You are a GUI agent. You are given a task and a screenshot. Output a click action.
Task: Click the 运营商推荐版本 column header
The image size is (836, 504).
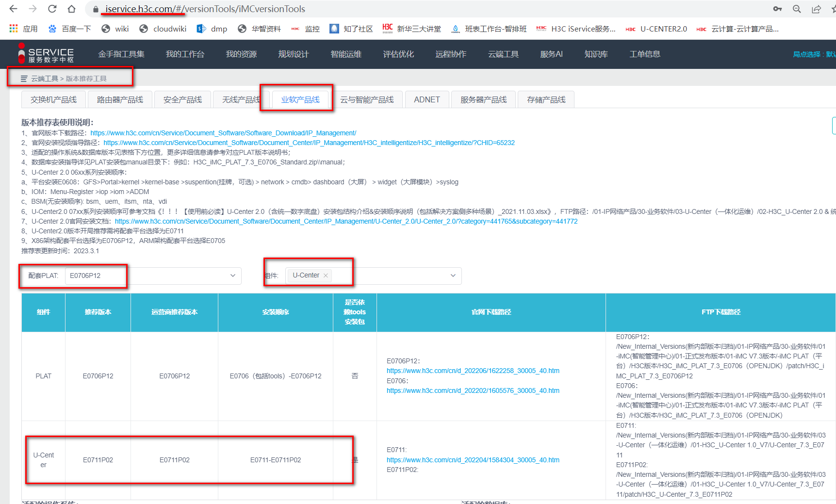point(175,312)
